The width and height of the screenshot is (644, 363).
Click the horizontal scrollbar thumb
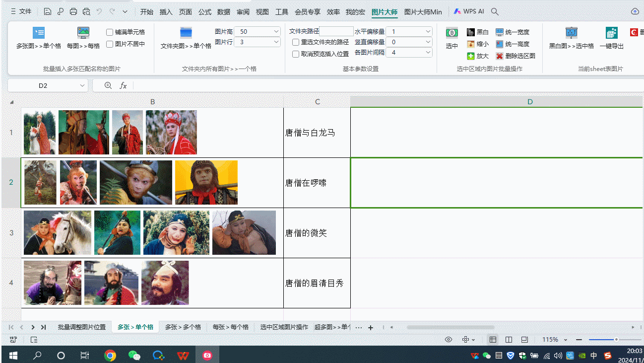point(451,327)
